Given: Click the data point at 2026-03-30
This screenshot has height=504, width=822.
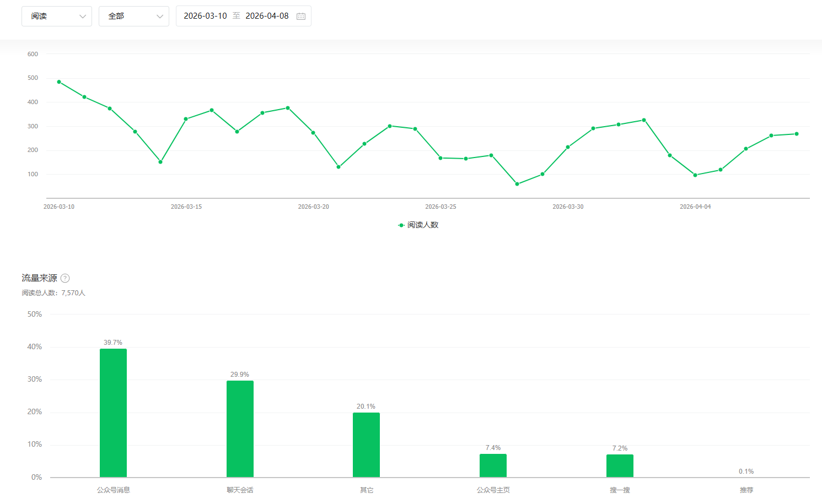Looking at the screenshot, I should pyautogui.click(x=568, y=147).
